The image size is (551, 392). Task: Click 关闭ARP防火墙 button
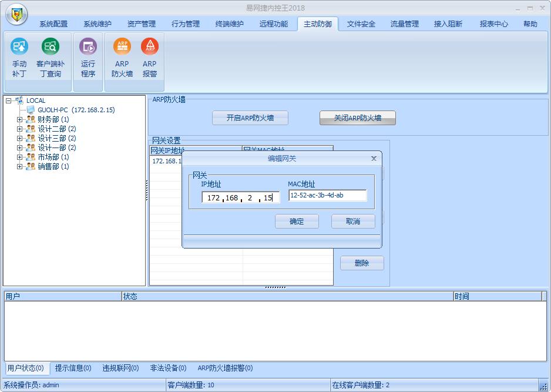coord(358,118)
